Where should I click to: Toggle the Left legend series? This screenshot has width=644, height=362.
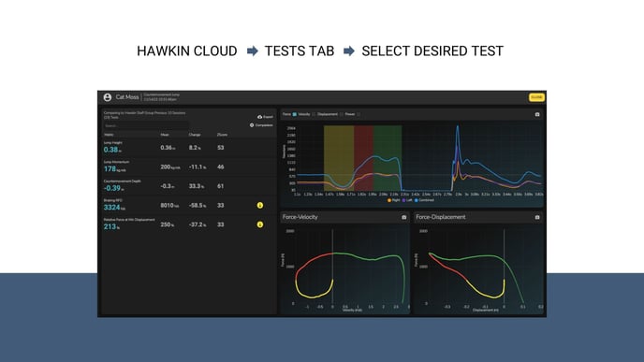pyautogui.click(x=407, y=200)
